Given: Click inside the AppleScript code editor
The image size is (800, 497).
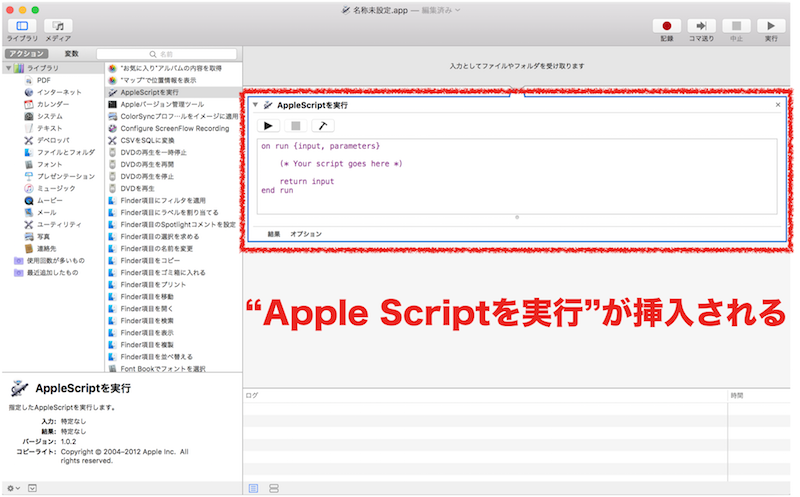Looking at the screenshot, I should click(517, 176).
